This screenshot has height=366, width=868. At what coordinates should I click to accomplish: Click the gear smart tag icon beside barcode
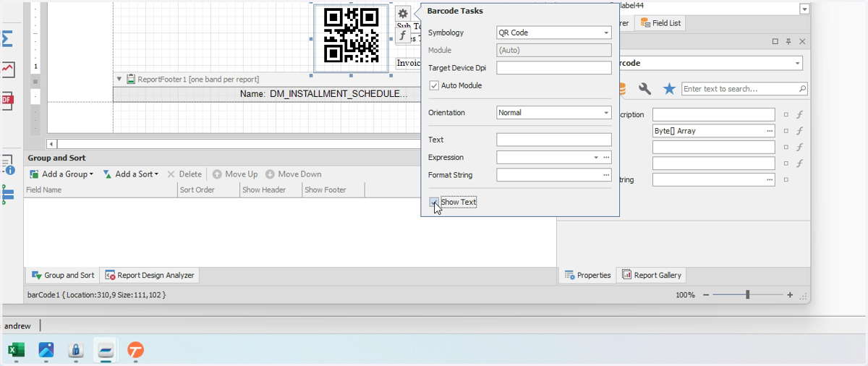click(403, 13)
